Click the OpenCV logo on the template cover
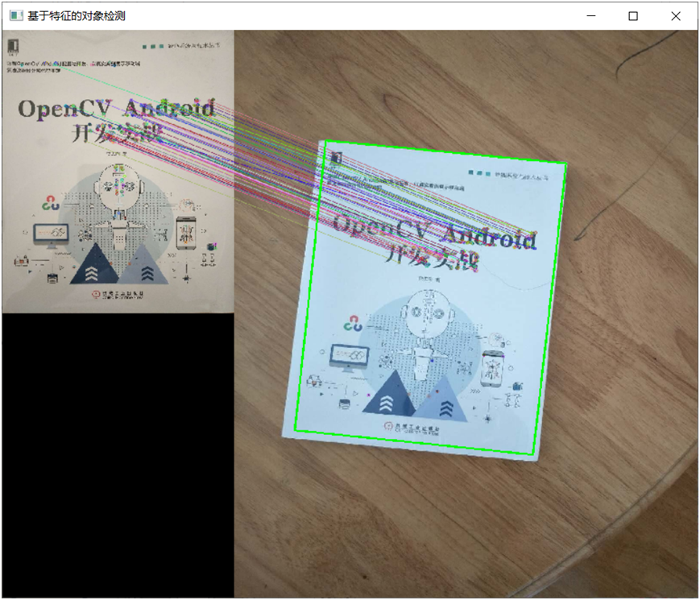 coord(51,202)
